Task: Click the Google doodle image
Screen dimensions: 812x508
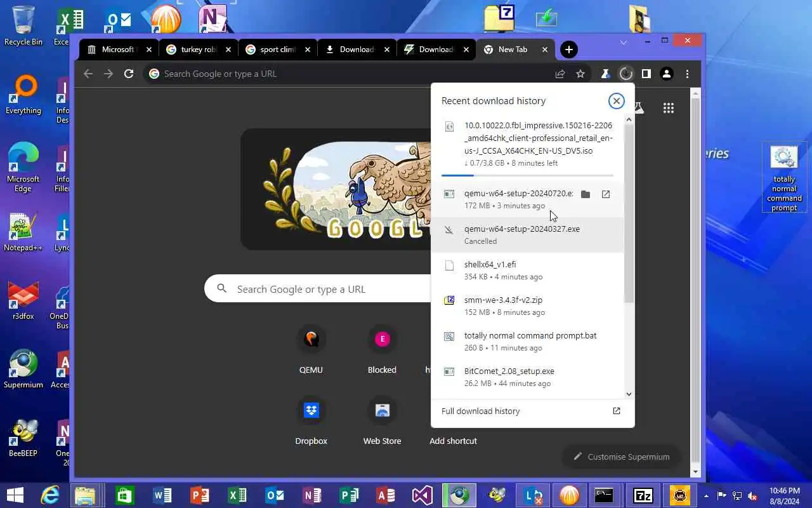Action: pos(336,189)
